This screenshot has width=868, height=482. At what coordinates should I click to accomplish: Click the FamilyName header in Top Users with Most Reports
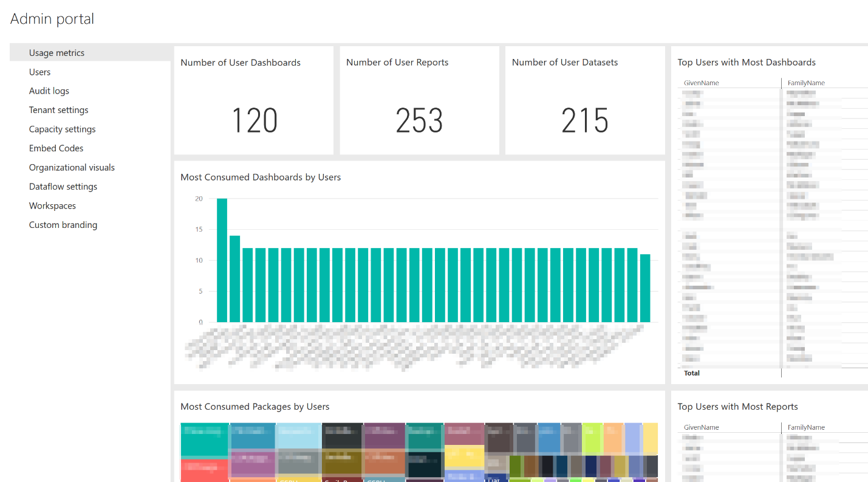806,427
